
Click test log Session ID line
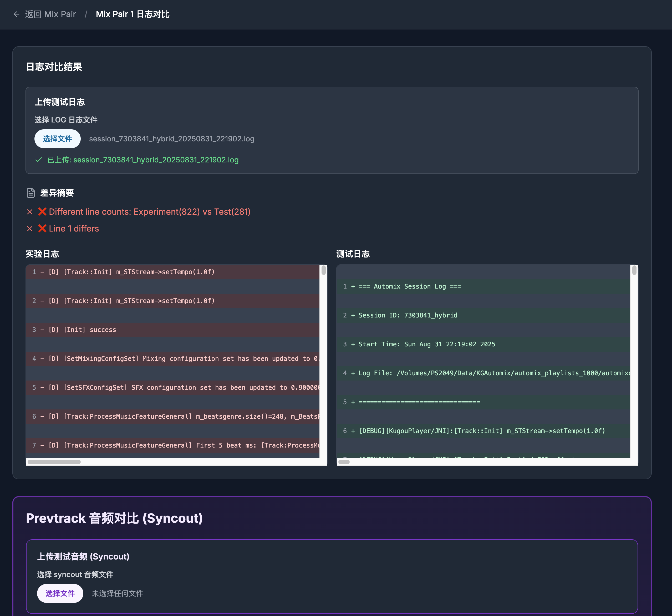point(483,315)
